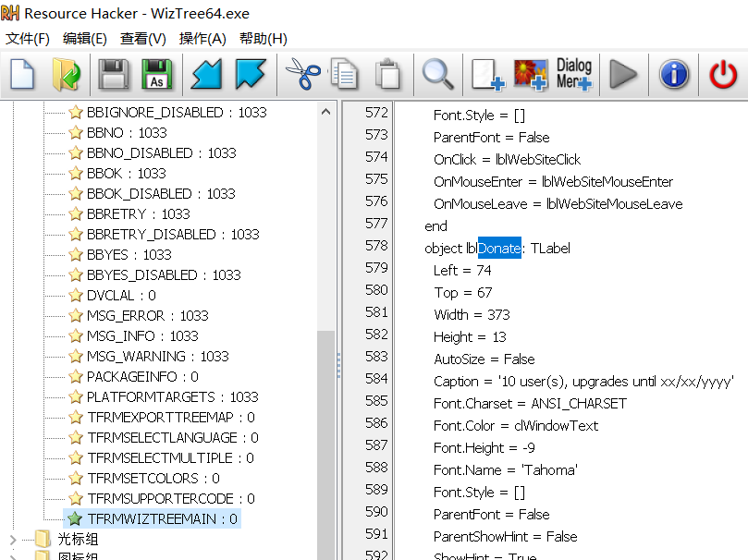The height and width of the screenshot is (560, 748).
Task: Exit via the red power icon
Action: [723, 74]
